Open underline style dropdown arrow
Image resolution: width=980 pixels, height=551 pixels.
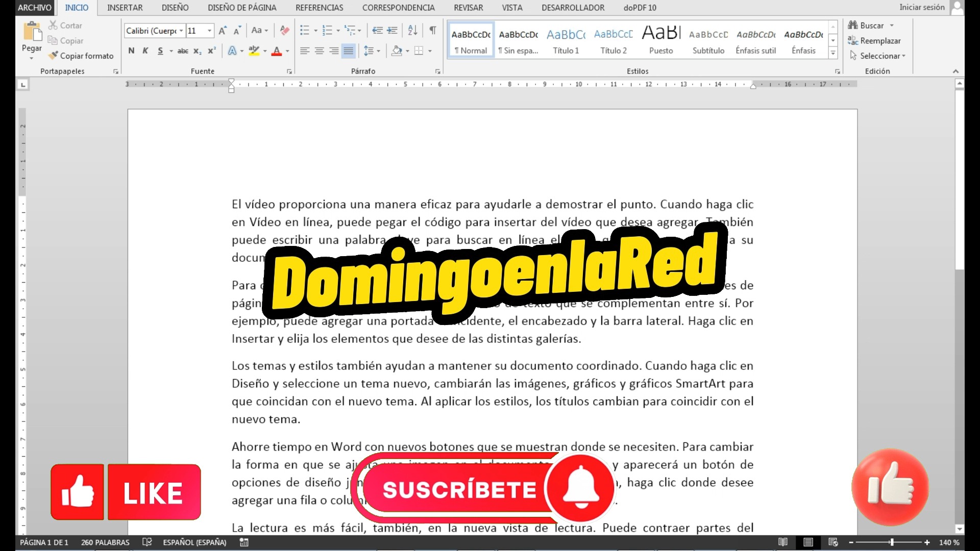coord(171,51)
